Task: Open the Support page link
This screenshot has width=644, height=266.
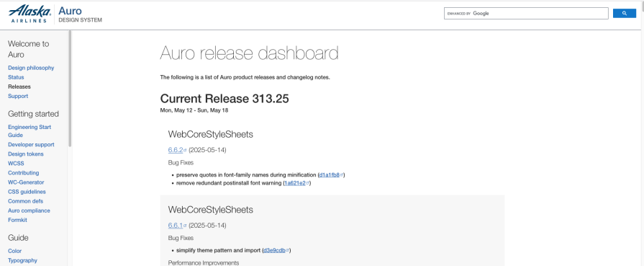Action: pyautogui.click(x=18, y=97)
